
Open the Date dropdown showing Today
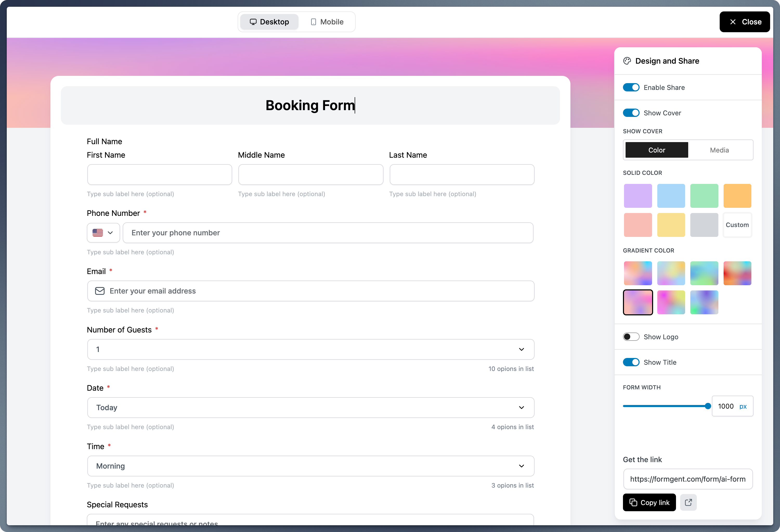tap(310, 408)
